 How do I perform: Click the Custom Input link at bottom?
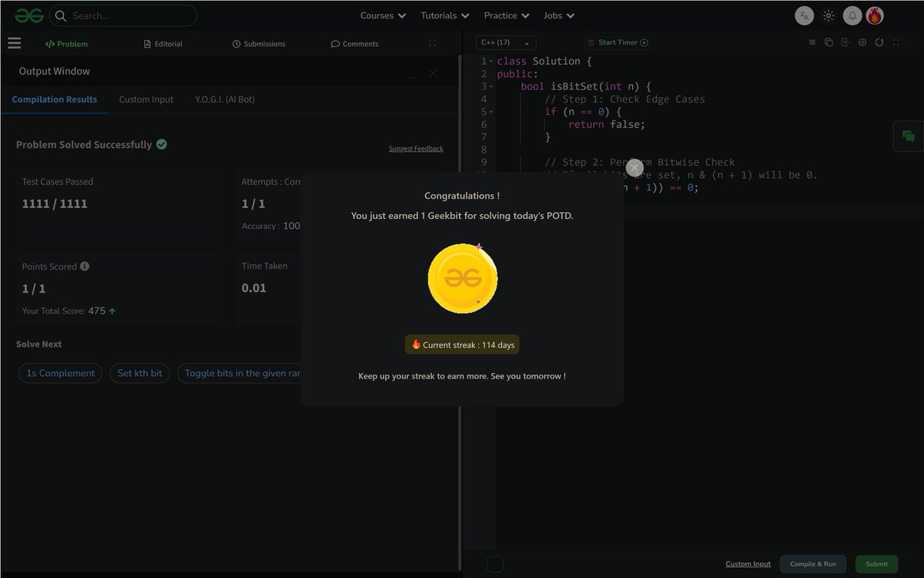tap(748, 564)
